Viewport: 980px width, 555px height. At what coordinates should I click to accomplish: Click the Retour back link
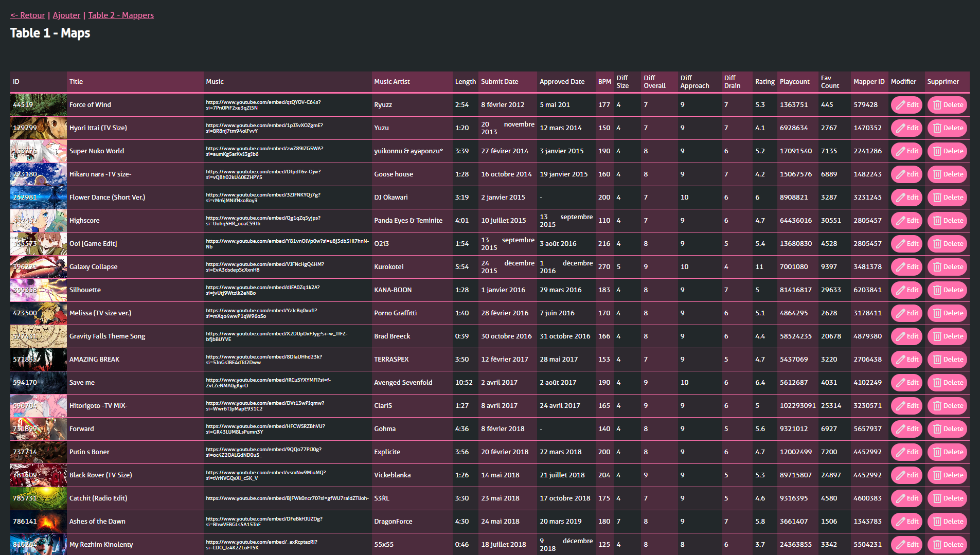click(x=28, y=15)
